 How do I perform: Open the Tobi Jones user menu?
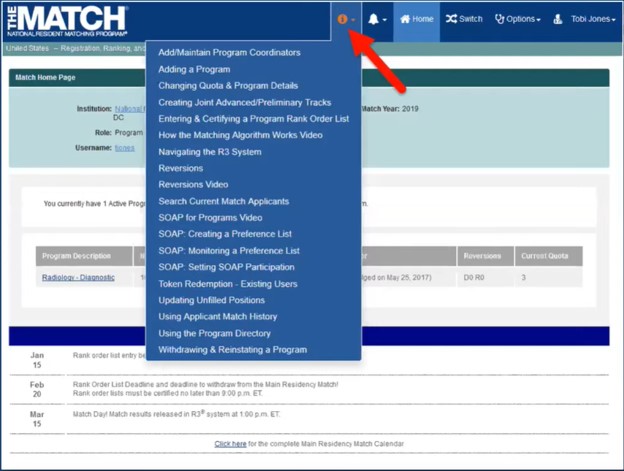pos(585,19)
